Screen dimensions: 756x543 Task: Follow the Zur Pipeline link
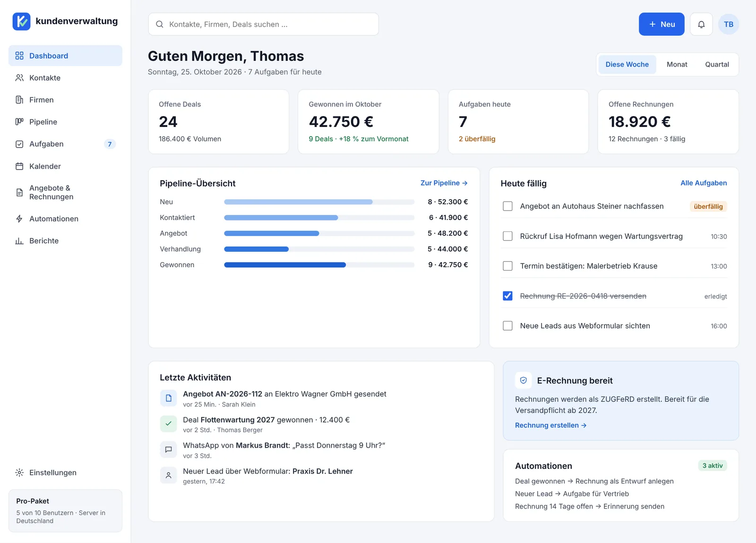point(444,183)
